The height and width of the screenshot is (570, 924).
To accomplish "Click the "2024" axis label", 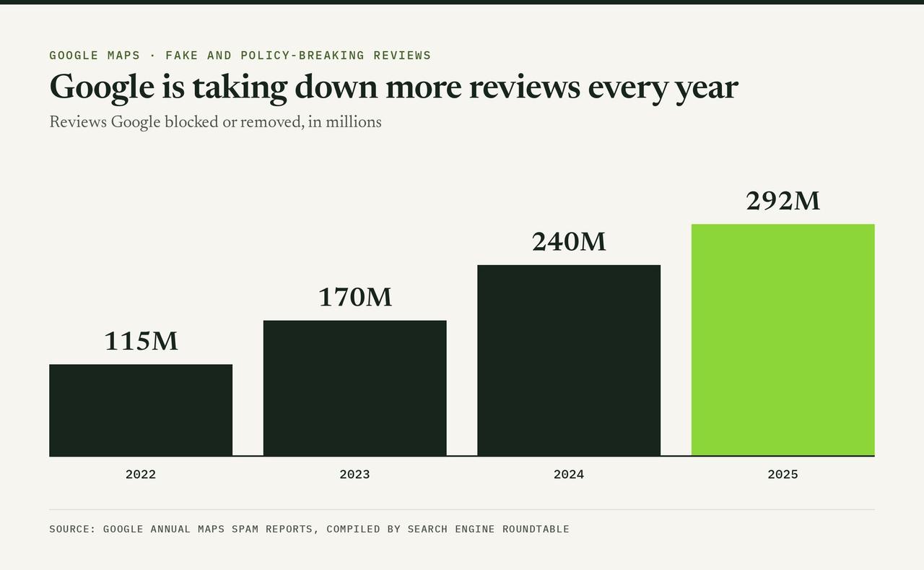I will 569,475.
